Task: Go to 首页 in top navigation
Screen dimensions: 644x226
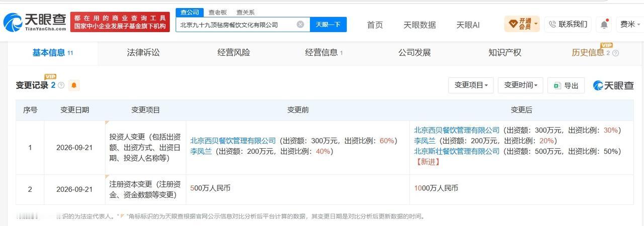Action: coord(375,25)
